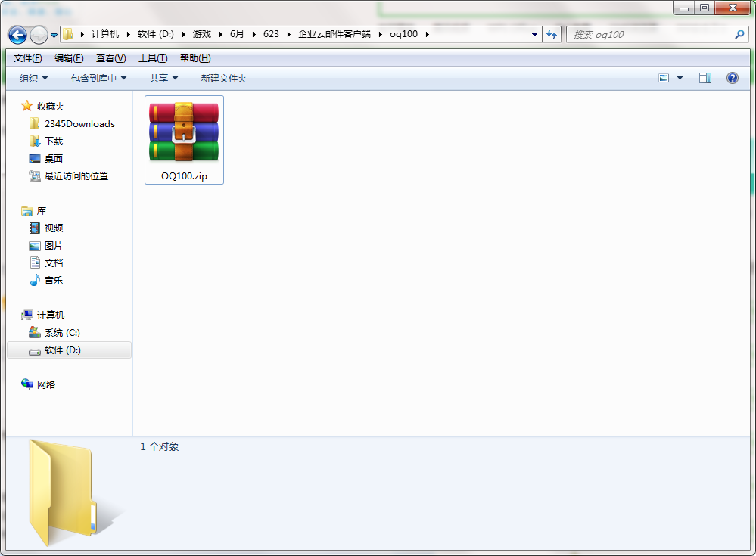The width and height of the screenshot is (756, 556).
Task: Open 2345Downloads folder in sidebar
Action: [79, 124]
